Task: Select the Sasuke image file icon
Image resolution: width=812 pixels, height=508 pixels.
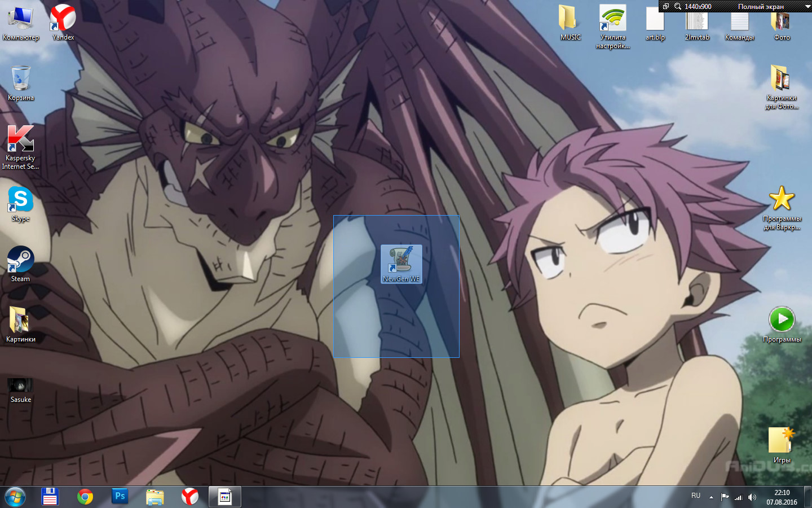Action: click(x=21, y=391)
